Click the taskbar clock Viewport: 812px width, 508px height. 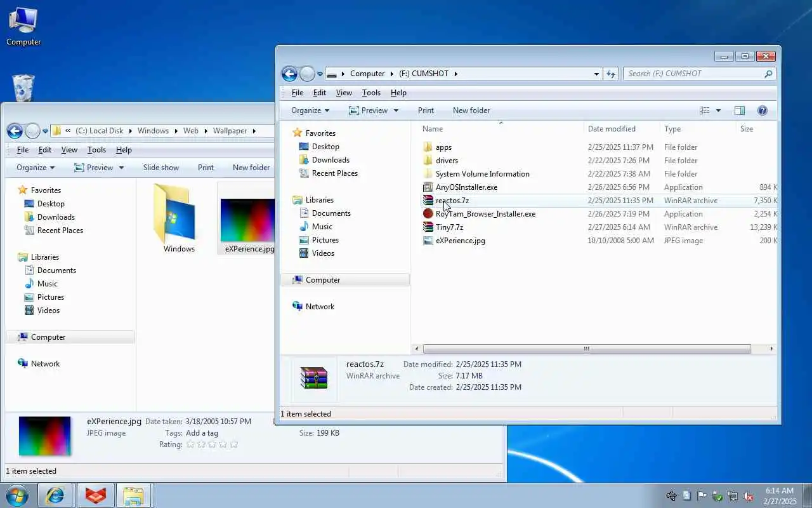click(x=780, y=496)
